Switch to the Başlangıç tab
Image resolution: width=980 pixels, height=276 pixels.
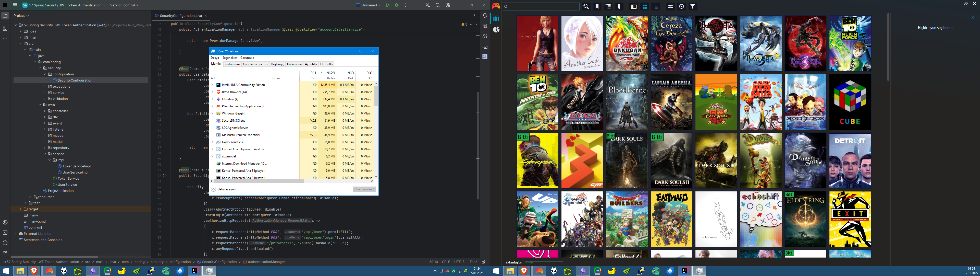point(278,64)
